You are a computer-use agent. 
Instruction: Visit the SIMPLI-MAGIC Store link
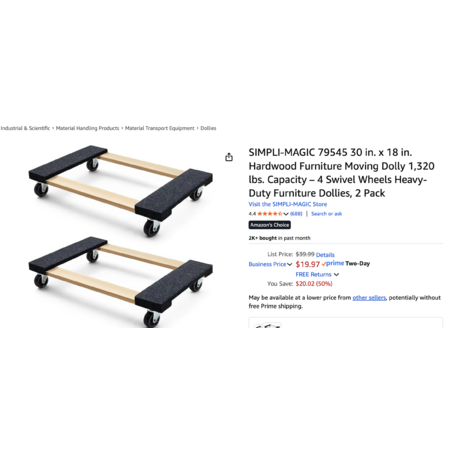[x=288, y=204]
